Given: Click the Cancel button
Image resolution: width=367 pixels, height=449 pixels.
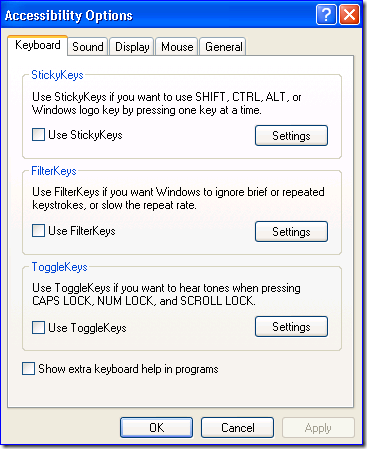Looking at the screenshot, I should point(237,428).
